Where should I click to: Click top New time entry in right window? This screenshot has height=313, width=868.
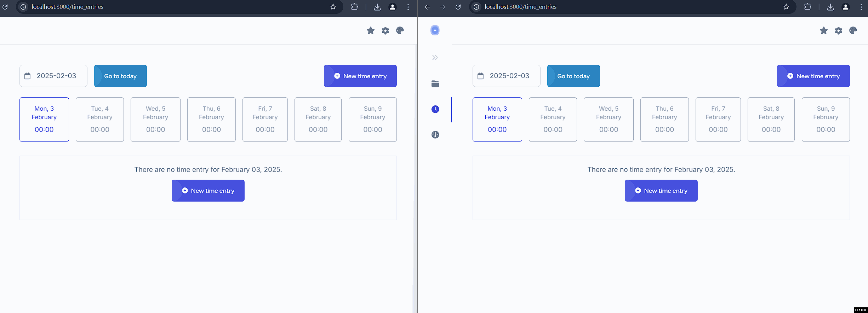(x=813, y=76)
